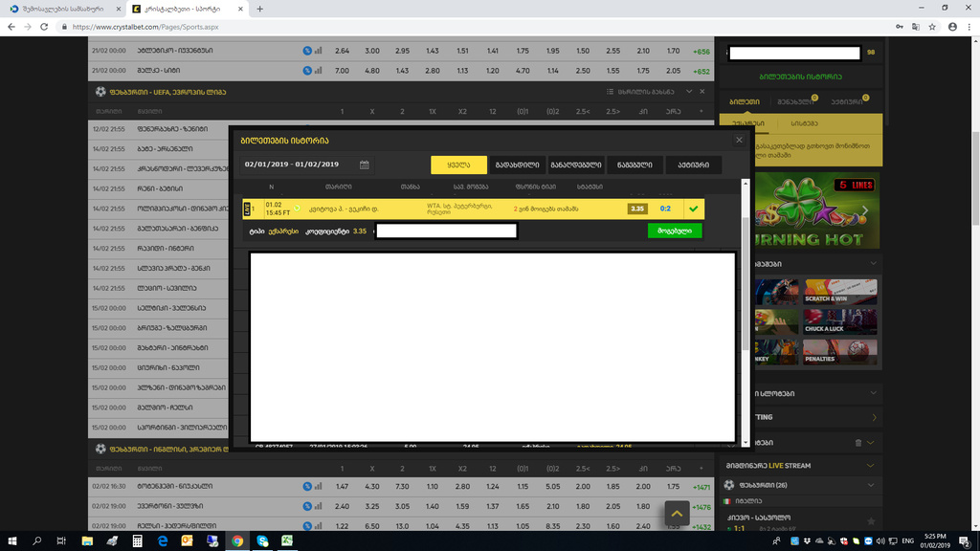Bookmark this page with star icon

coord(932,27)
